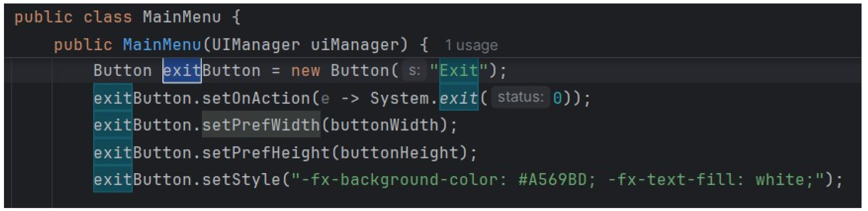This screenshot has width=868, height=211.
Task: Click the italic exit method call
Action: point(459,98)
